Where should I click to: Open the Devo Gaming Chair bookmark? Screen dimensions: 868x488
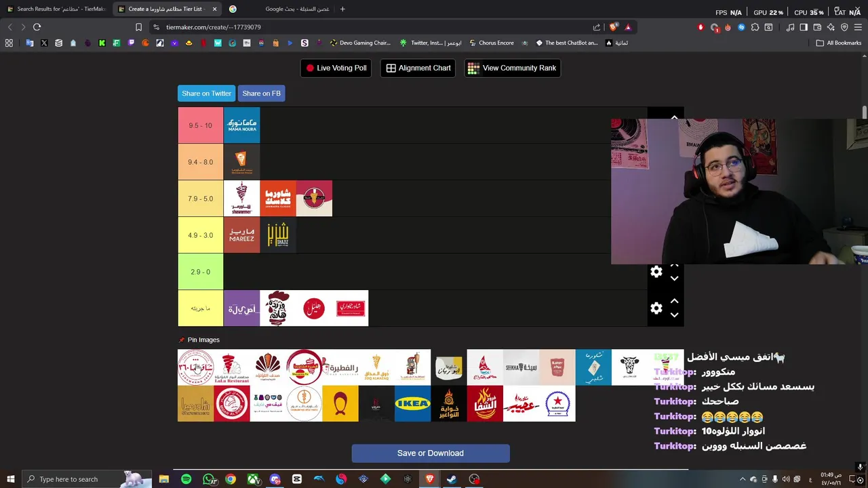point(360,43)
